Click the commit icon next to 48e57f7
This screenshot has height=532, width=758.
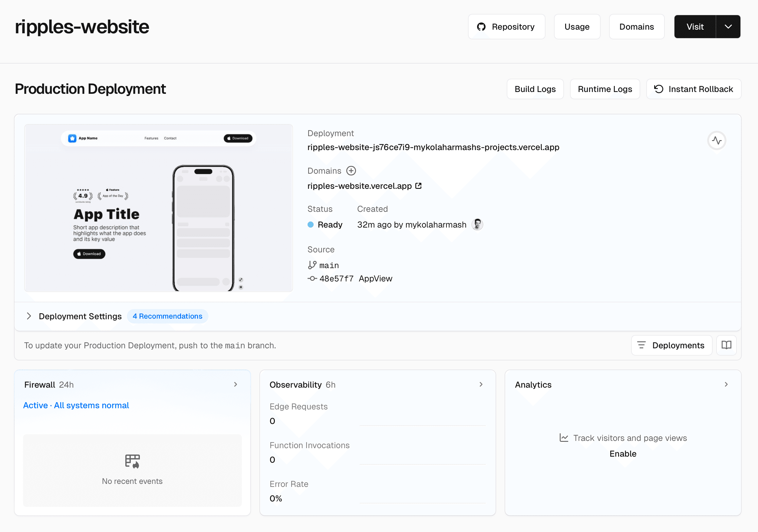pos(312,278)
